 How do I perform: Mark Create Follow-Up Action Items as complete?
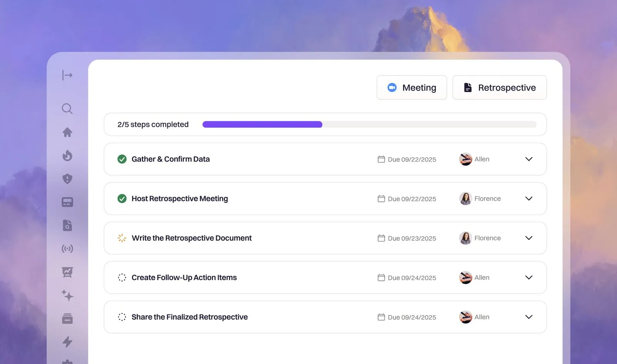tap(122, 277)
